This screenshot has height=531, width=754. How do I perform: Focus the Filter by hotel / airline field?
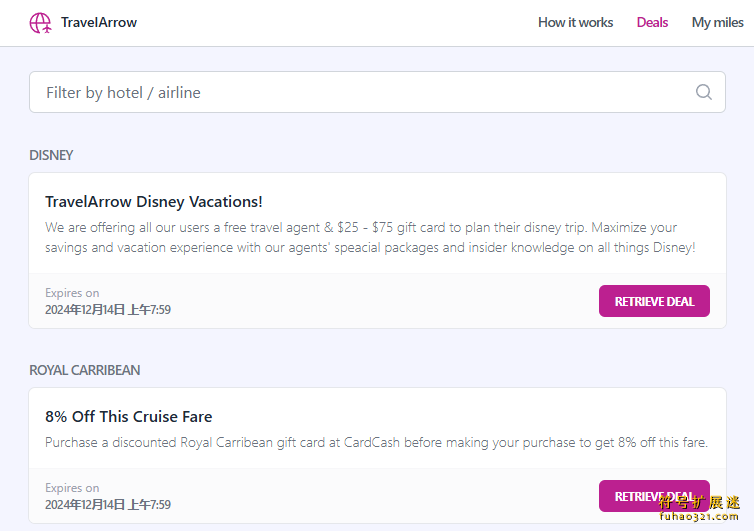click(x=377, y=92)
